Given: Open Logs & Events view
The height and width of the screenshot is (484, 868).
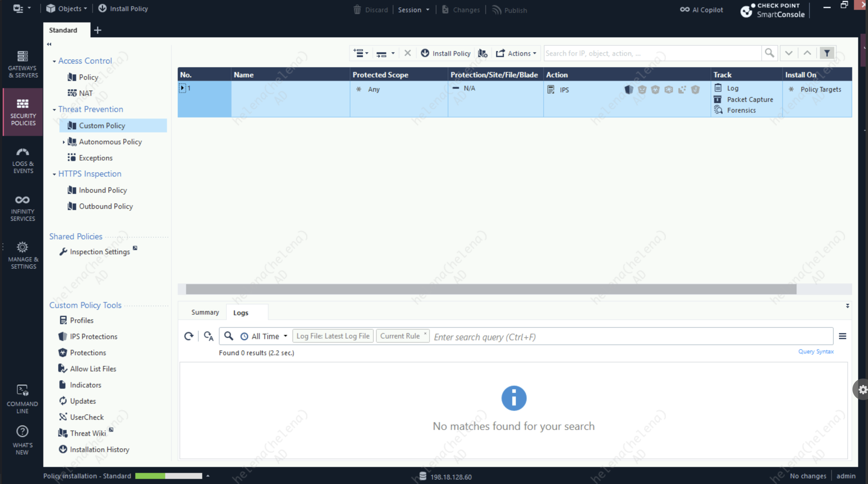Looking at the screenshot, I should tap(23, 160).
